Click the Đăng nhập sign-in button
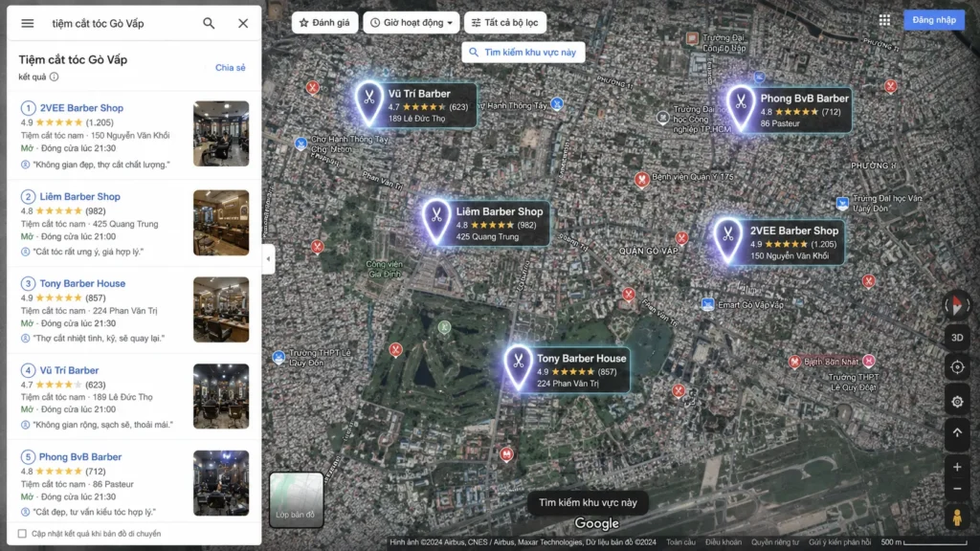The height and width of the screenshot is (551, 980). (x=934, y=20)
